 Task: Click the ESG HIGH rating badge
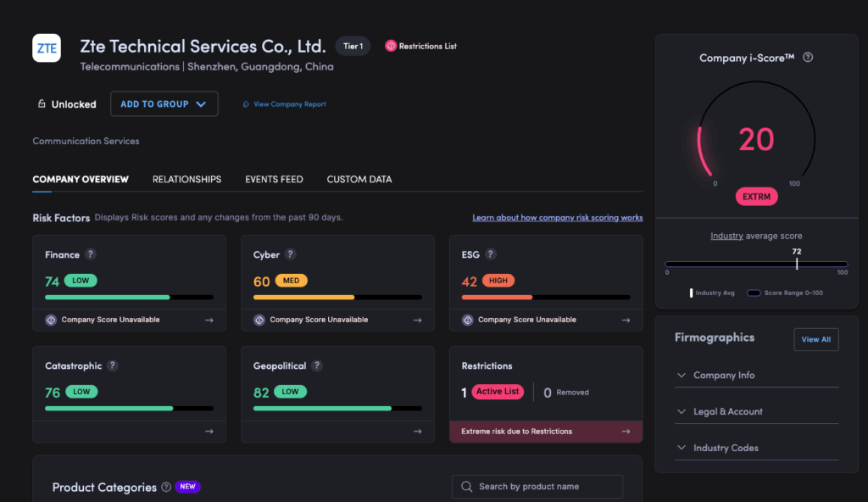tap(498, 281)
